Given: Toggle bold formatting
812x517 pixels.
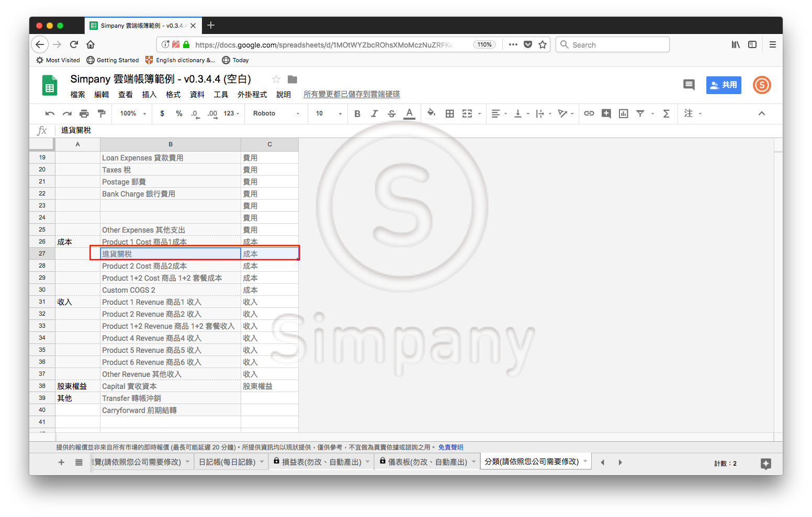Looking at the screenshot, I should [x=357, y=113].
